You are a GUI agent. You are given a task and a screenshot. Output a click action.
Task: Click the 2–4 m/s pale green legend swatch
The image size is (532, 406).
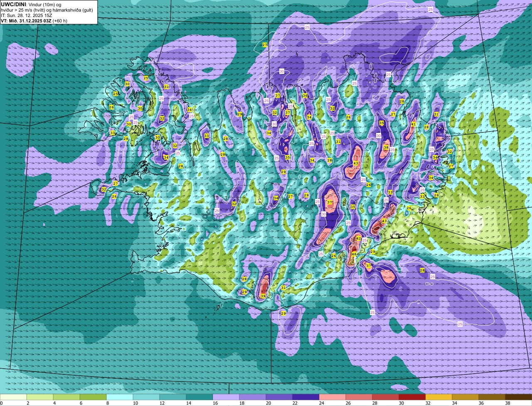pyautogui.click(x=40, y=397)
